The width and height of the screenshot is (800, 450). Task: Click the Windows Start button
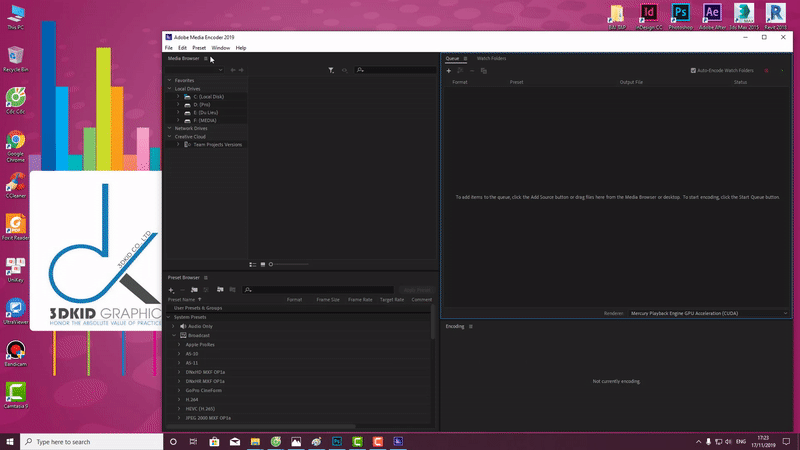(x=10, y=441)
